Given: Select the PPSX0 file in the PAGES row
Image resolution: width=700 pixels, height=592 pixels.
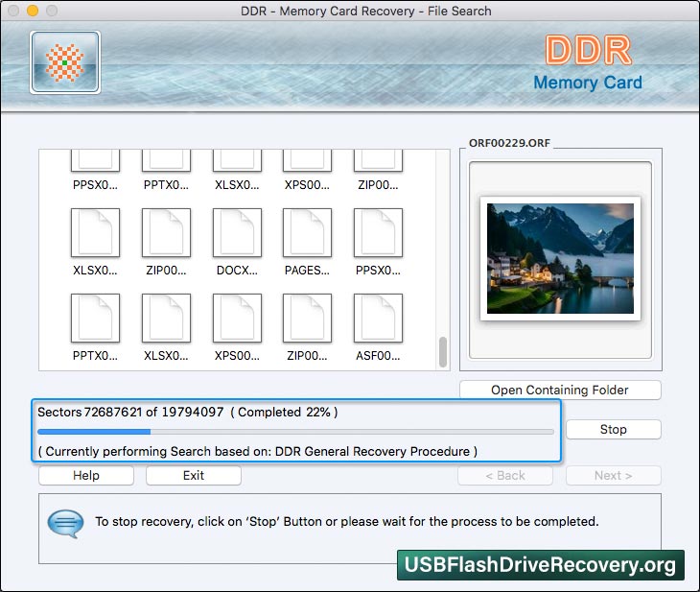Looking at the screenshot, I should coord(378,233).
